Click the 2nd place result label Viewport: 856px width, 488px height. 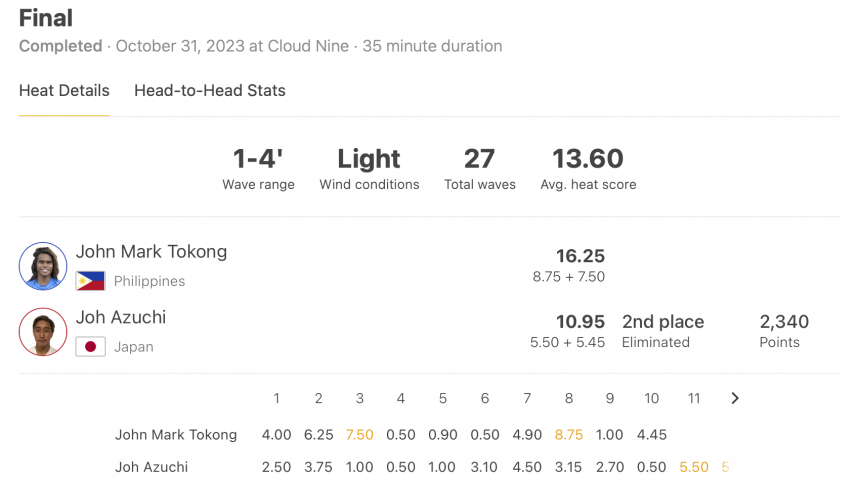(x=663, y=322)
